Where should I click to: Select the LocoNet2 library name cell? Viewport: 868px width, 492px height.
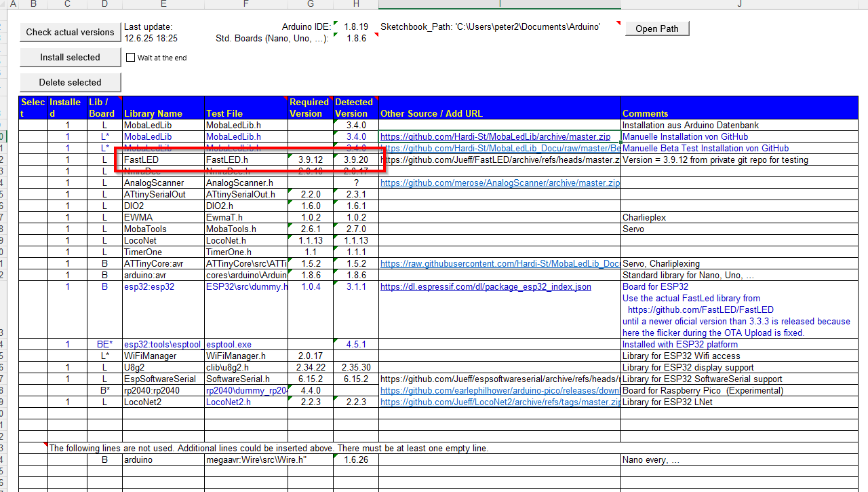pyautogui.click(x=163, y=402)
